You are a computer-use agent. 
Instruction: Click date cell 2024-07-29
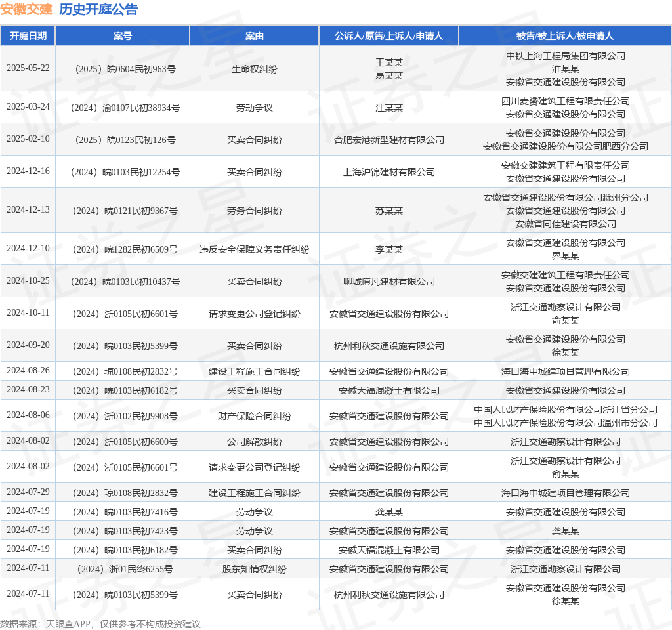tap(28, 492)
